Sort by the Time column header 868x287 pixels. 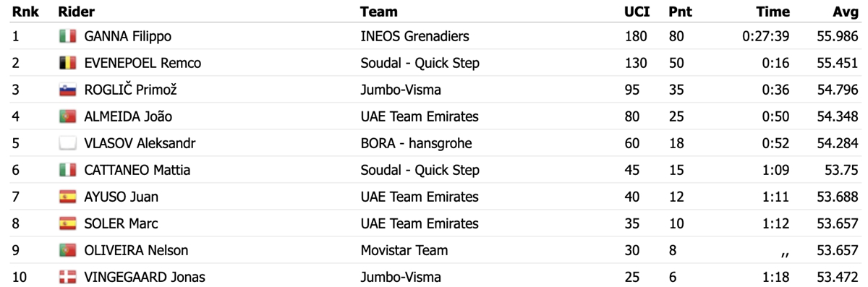pos(773,12)
